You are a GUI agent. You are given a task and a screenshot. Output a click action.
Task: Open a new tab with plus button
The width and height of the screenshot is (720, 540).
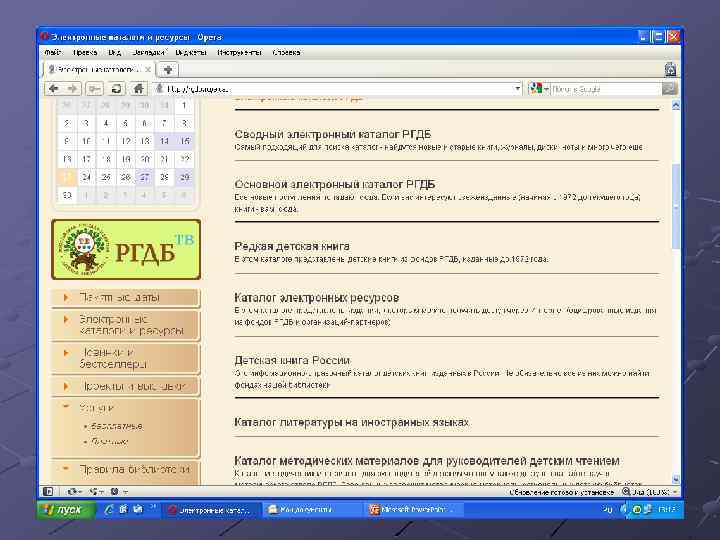click(x=168, y=70)
